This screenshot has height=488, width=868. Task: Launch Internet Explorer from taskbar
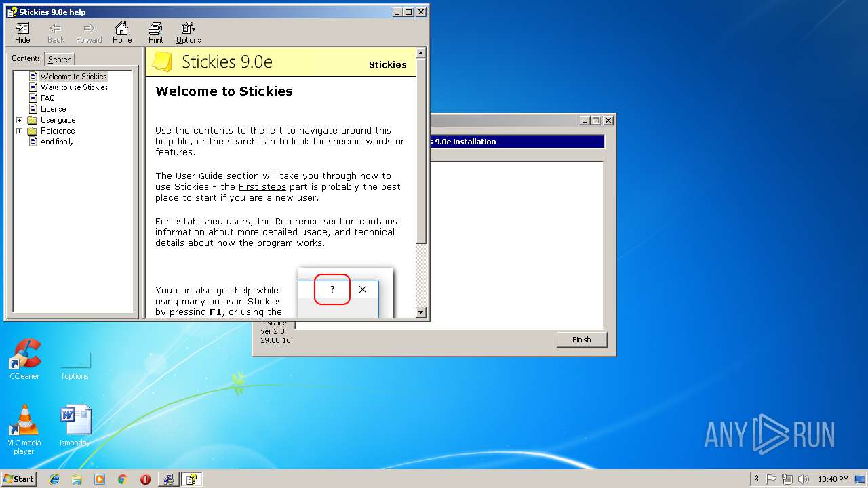(x=54, y=479)
